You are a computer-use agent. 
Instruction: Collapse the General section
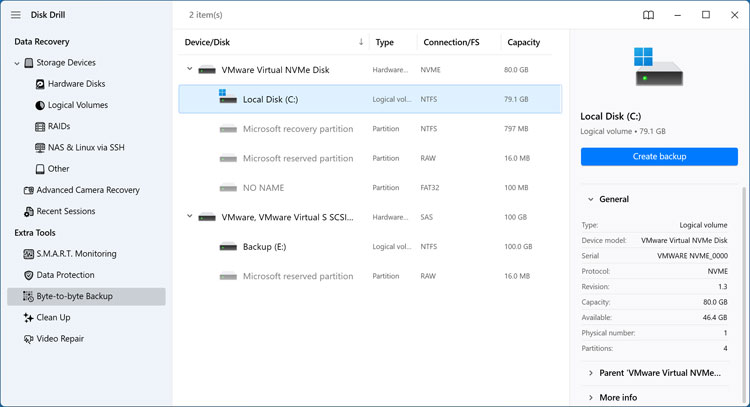point(591,199)
